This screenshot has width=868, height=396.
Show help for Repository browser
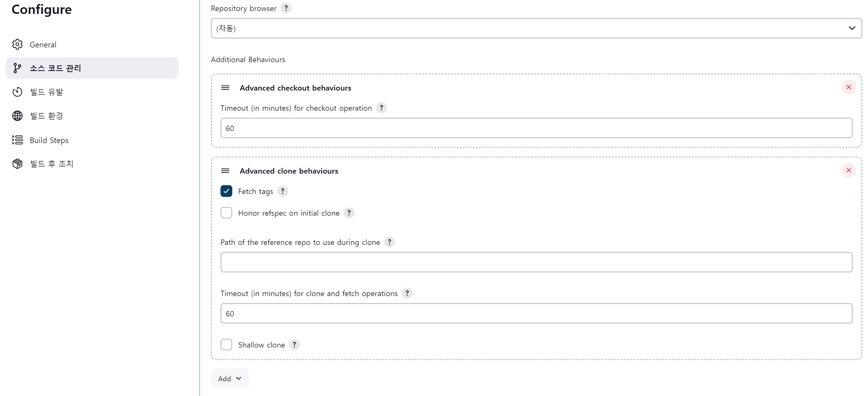(x=286, y=8)
